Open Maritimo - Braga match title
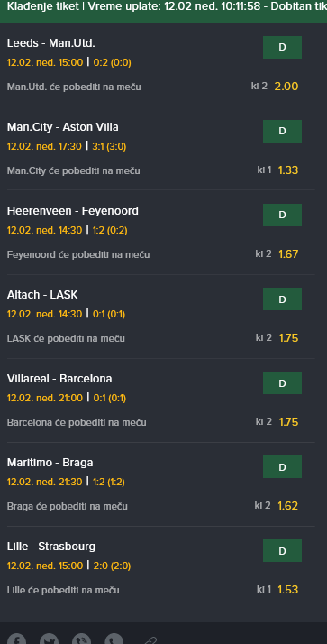The image size is (327, 644). [50, 463]
